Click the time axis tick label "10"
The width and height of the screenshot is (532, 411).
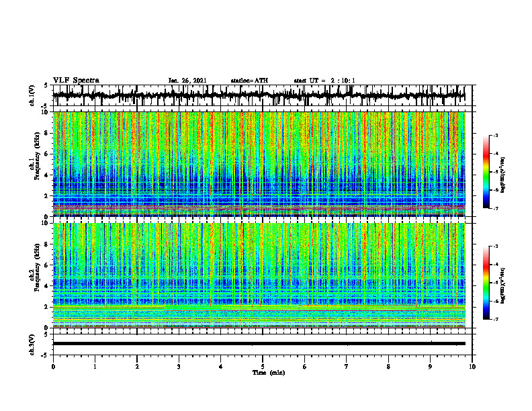pos(472,367)
